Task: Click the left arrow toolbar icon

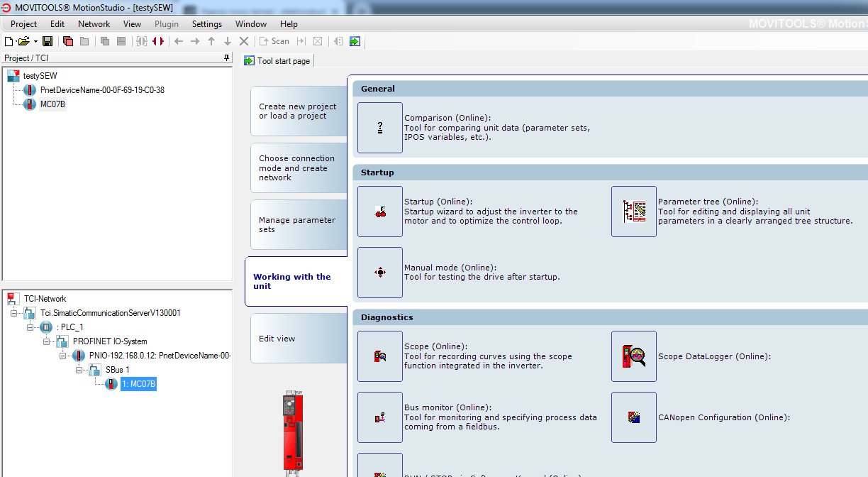Action: [179, 42]
